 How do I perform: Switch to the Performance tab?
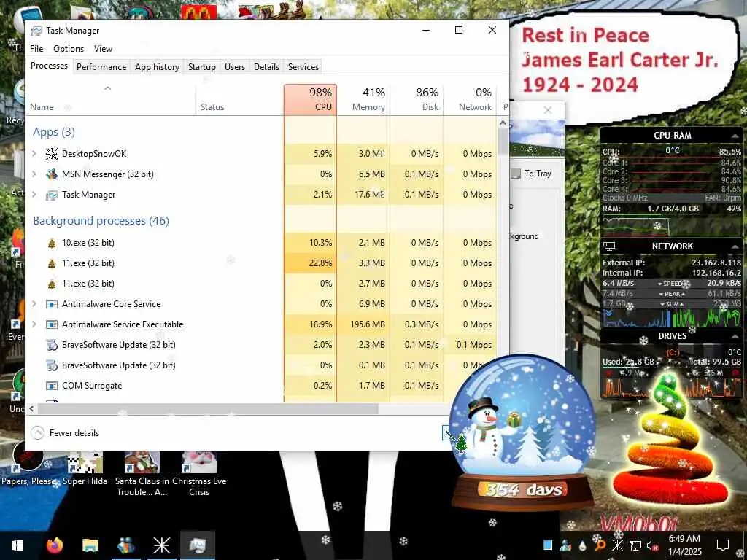pyautogui.click(x=101, y=67)
